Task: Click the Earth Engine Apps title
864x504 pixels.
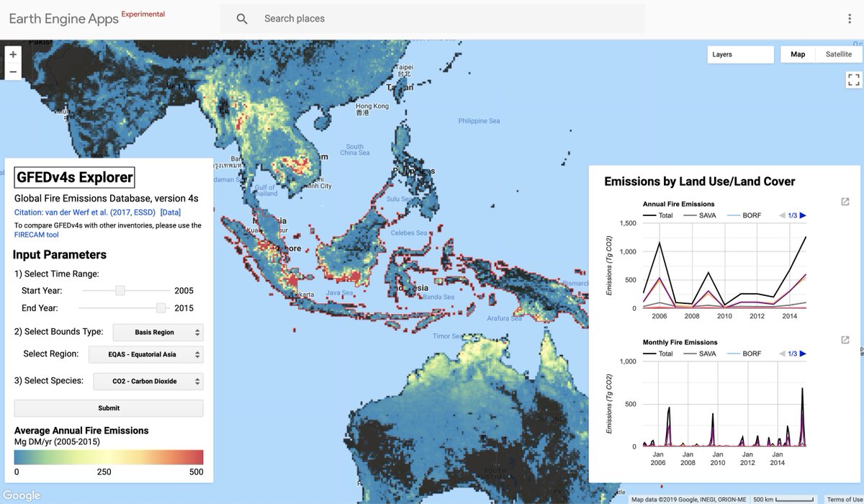Action: [x=63, y=19]
